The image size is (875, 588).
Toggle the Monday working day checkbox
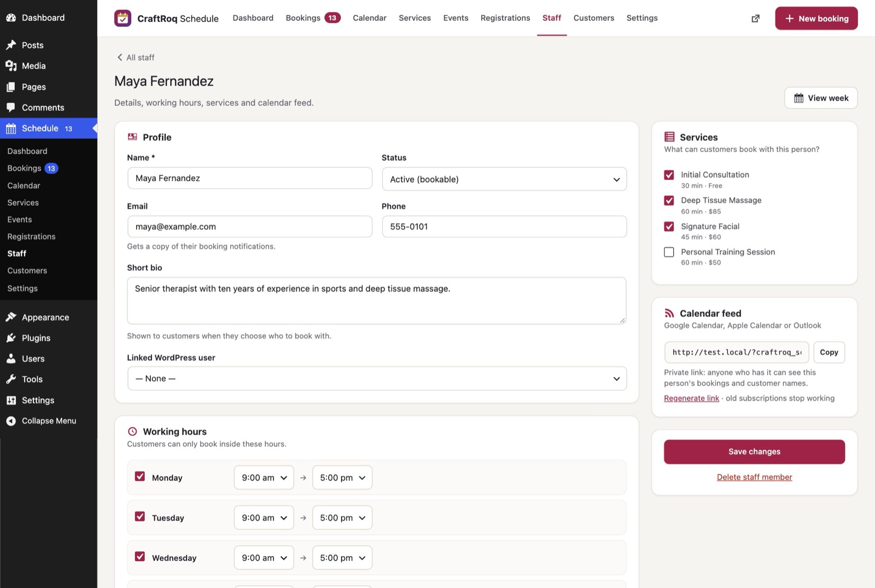coord(140,476)
